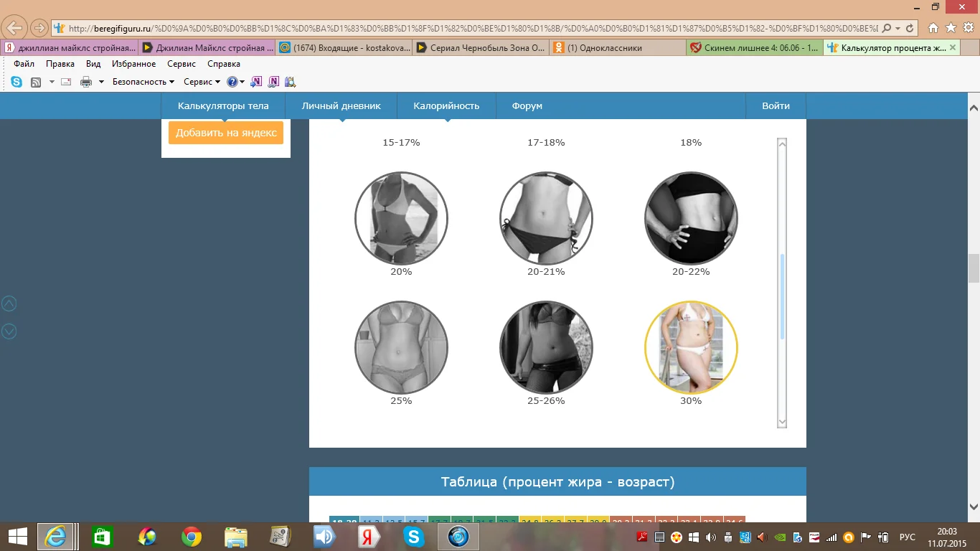980x551 pixels.
Task: Open the browser Home page icon
Action: (933, 28)
